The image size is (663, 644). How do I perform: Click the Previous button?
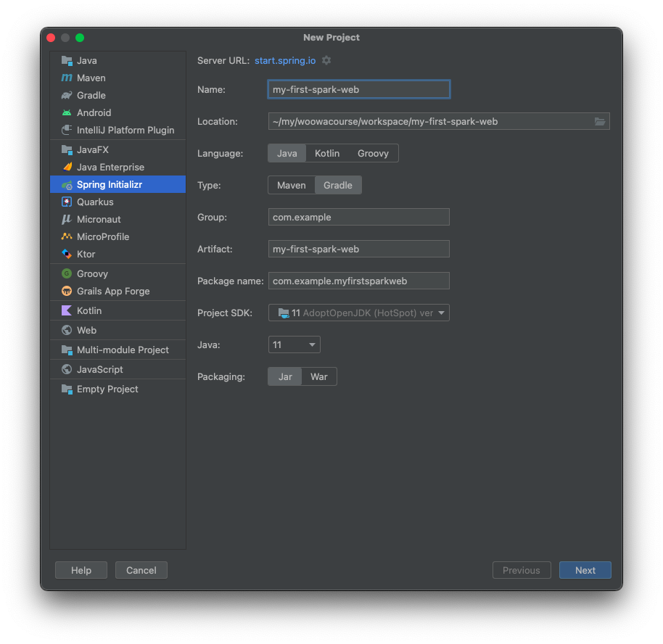click(x=522, y=570)
